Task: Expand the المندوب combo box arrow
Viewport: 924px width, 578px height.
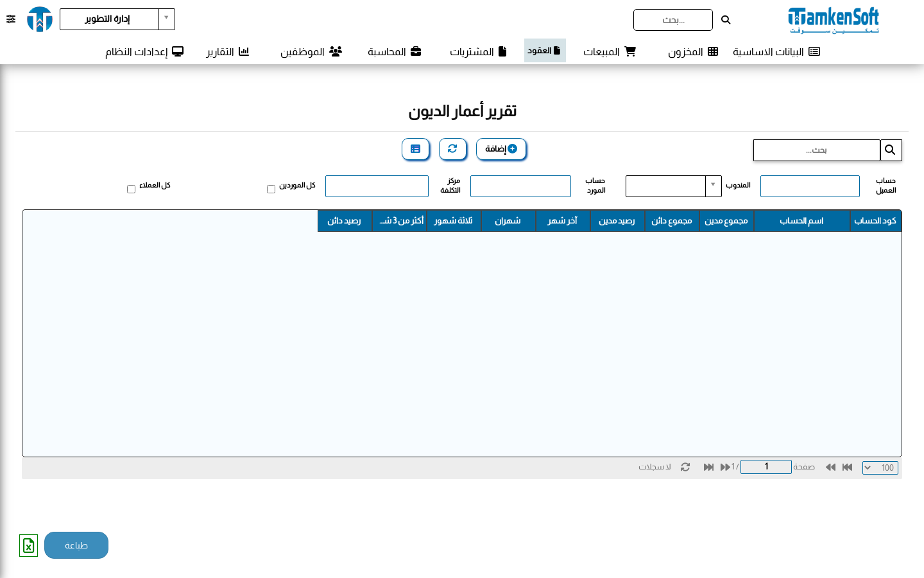Action: pos(713,186)
